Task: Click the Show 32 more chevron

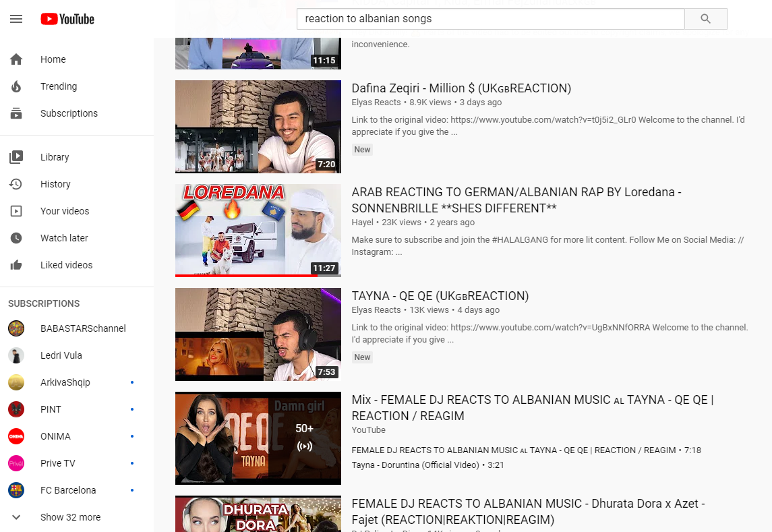Action: tap(16, 517)
